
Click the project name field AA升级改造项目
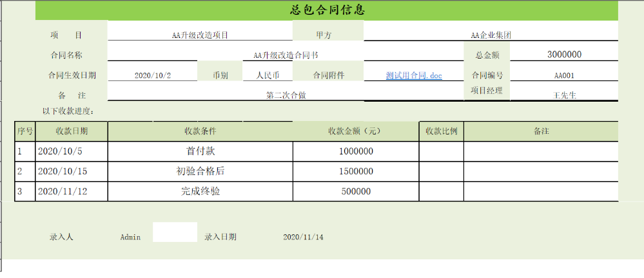click(200, 35)
